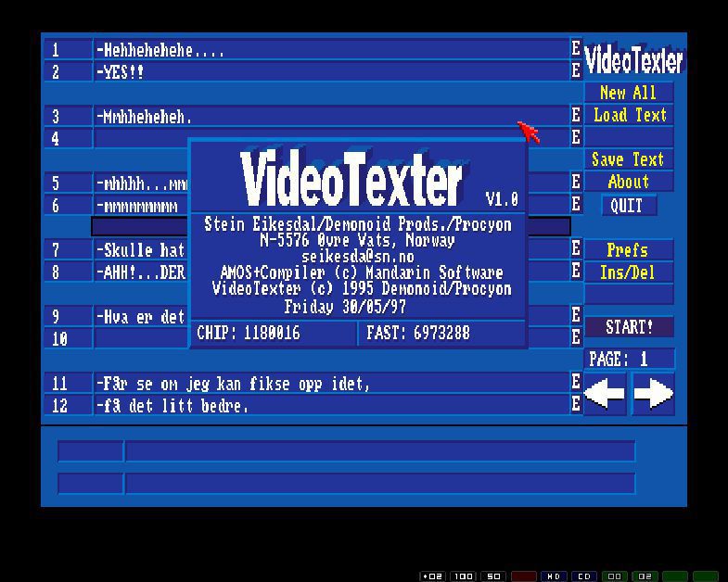728x582 pixels.
Task: Open Prefs settings
Action: 628,250
